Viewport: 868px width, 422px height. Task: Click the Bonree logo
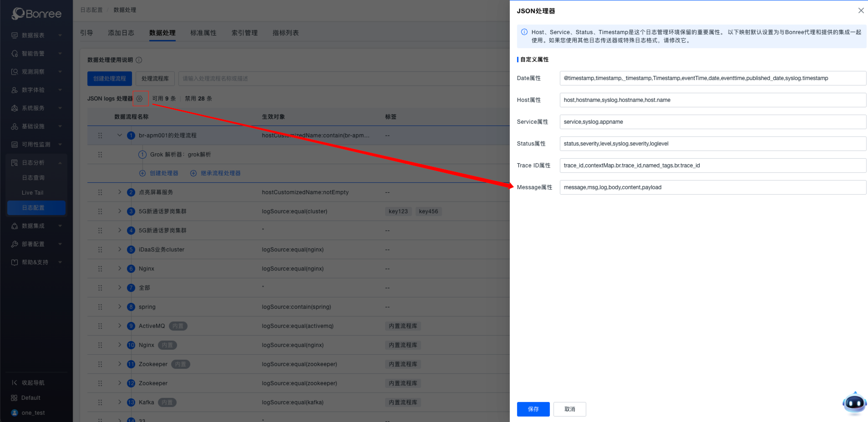tap(36, 14)
